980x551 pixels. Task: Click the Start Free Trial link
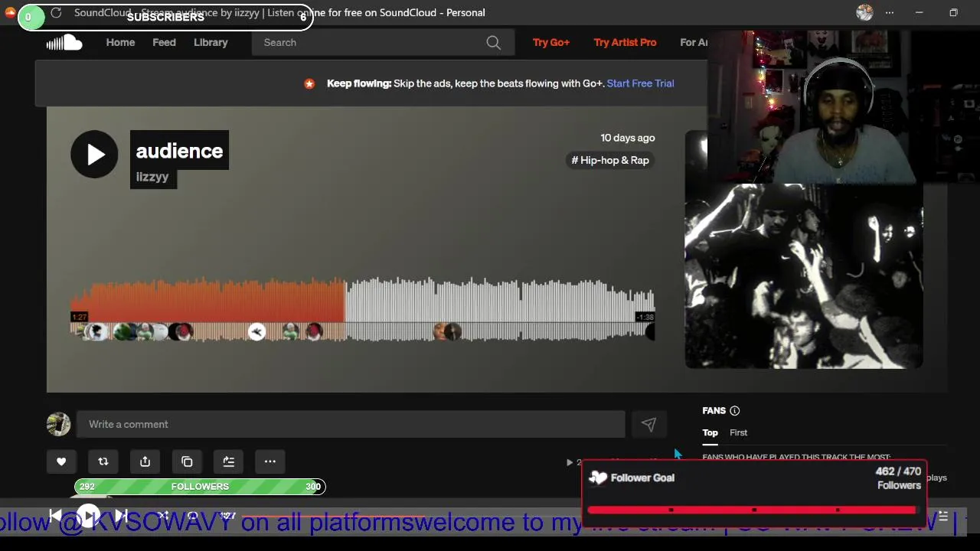click(x=640, y=83)
